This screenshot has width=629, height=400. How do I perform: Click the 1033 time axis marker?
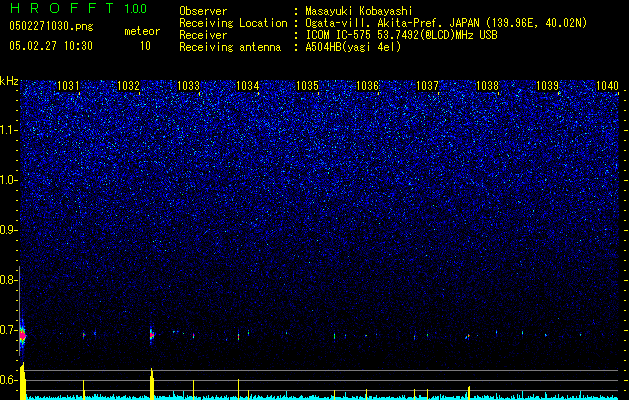pos(188,85)
